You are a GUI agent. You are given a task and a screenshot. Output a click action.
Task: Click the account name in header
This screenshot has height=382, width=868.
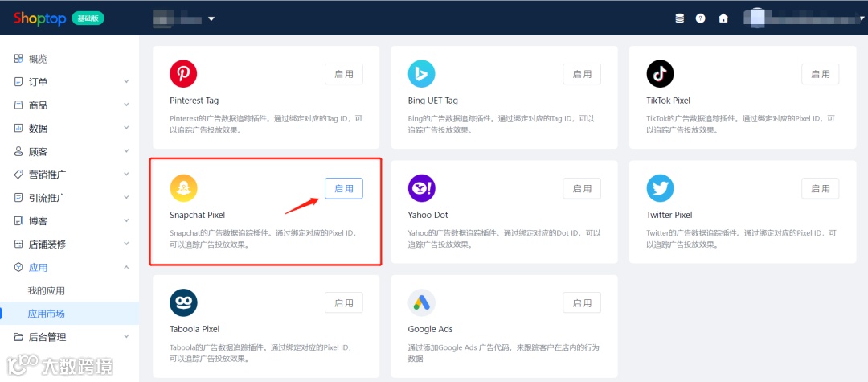pyautogui.click(x=802, y=18)
